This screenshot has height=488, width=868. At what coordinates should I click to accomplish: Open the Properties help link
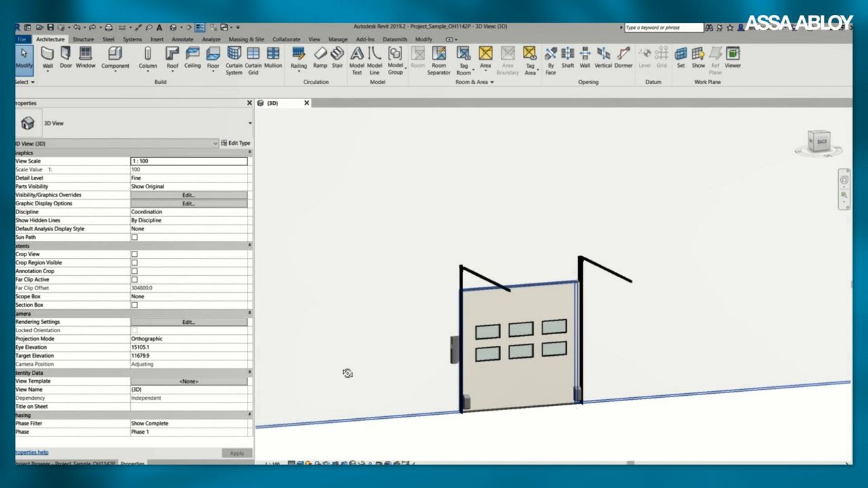pos(32,452)
